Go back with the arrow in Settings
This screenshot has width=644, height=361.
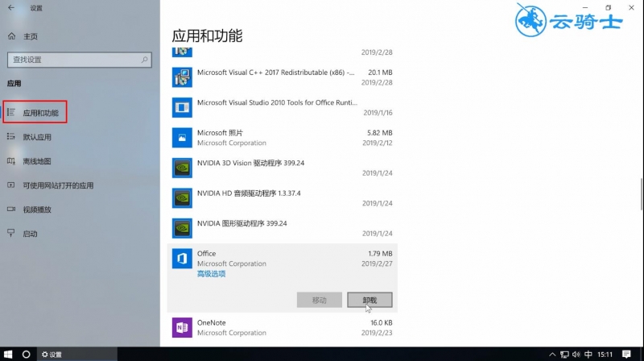point(11,7)
